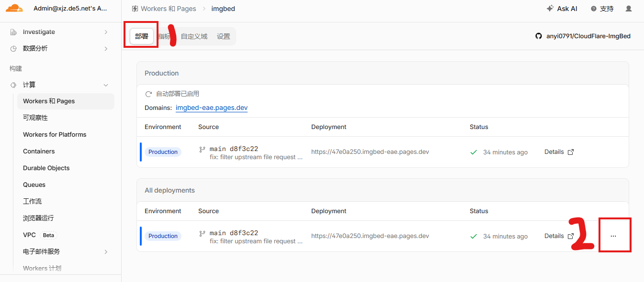Click the 支持 help icon

click(x=594, y=9)
